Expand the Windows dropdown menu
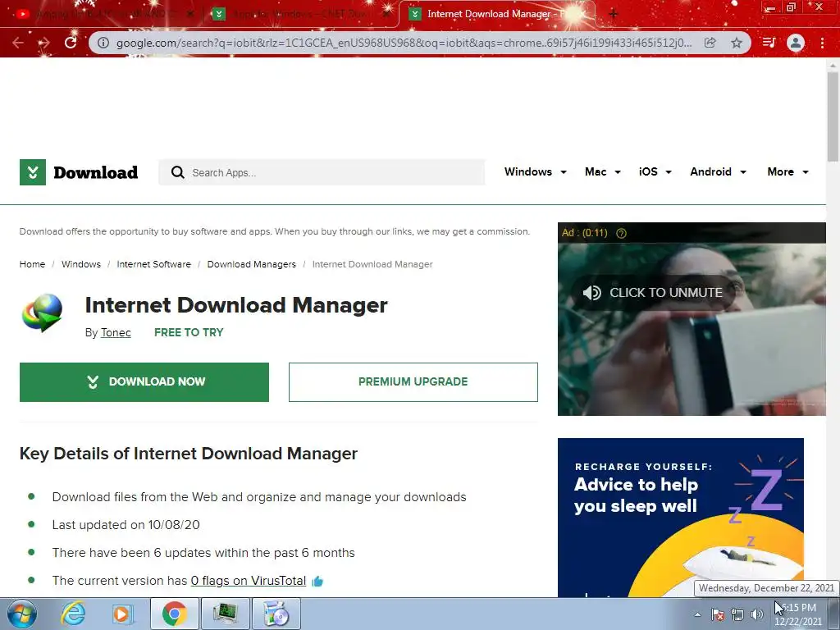840x630 pixels. (x=535, y=172)
